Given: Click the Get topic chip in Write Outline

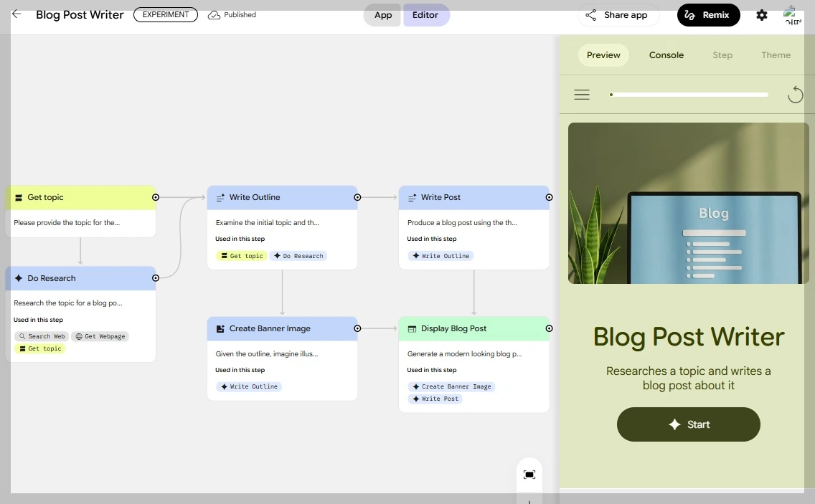Looking at the screenshot, I should [242, 256].
